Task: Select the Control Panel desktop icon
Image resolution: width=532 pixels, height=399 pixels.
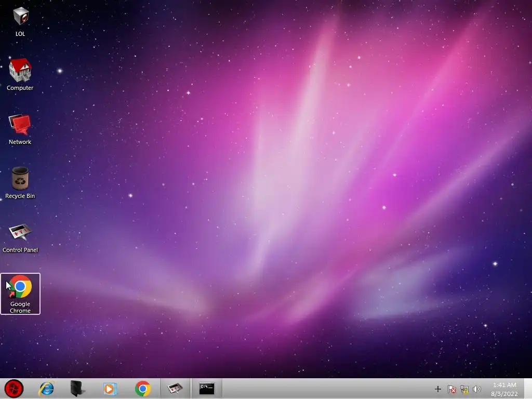Action: pos(20,238)
